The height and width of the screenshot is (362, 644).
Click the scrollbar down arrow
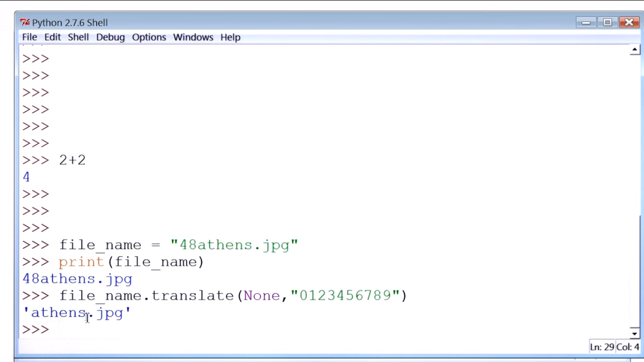[x=635, y=334]
